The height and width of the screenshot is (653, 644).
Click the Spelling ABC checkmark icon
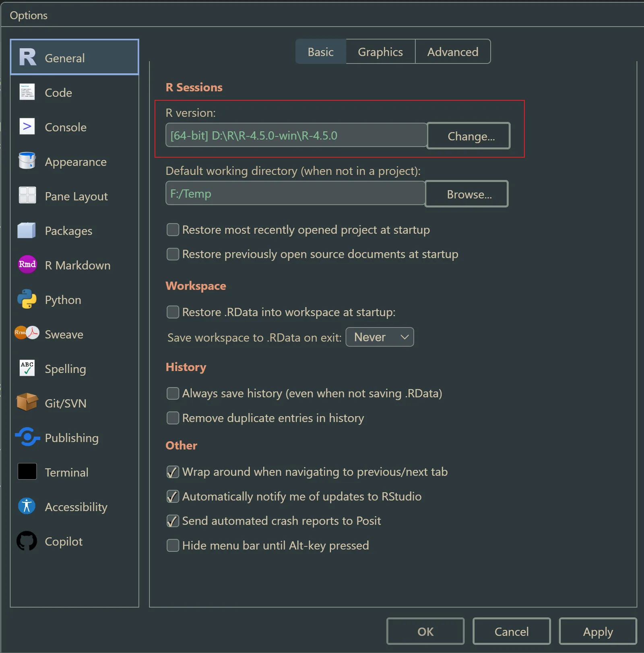(x=27, y=368)
